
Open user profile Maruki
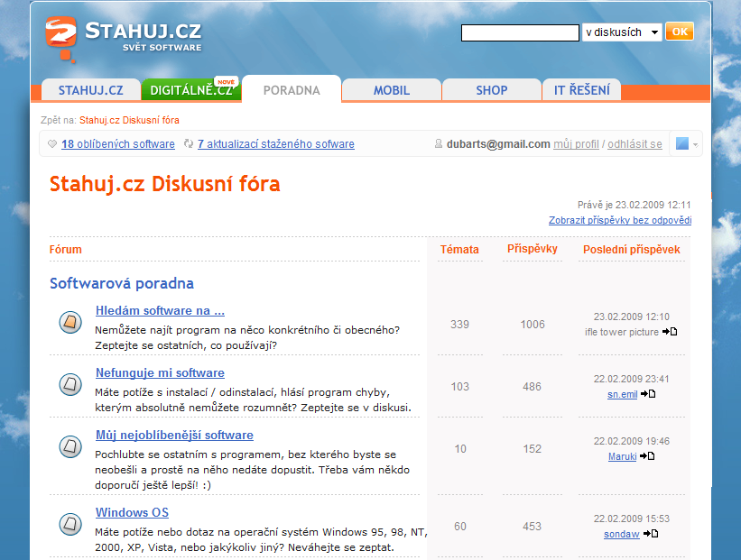pos(623,456)
